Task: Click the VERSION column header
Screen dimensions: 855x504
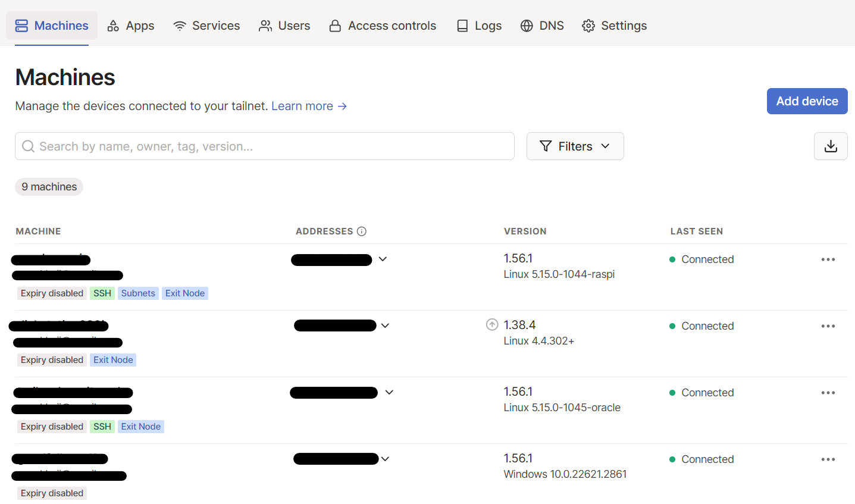Action: 525,231
